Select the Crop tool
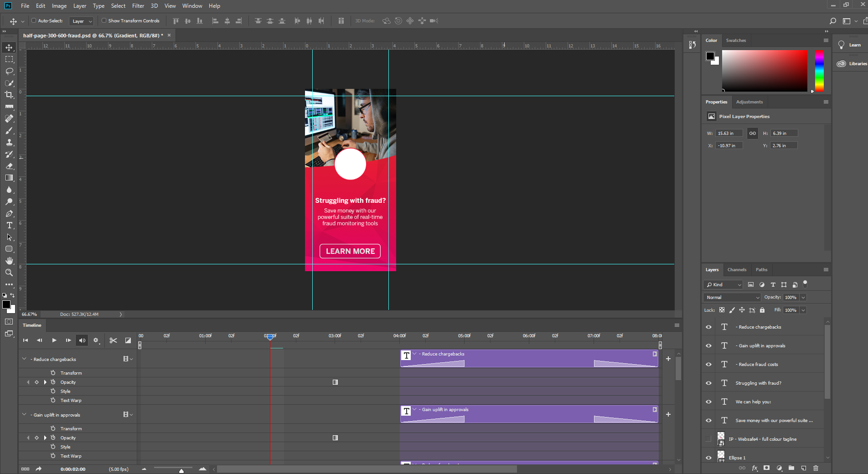The image size is (868, 474). pos(9,95)
